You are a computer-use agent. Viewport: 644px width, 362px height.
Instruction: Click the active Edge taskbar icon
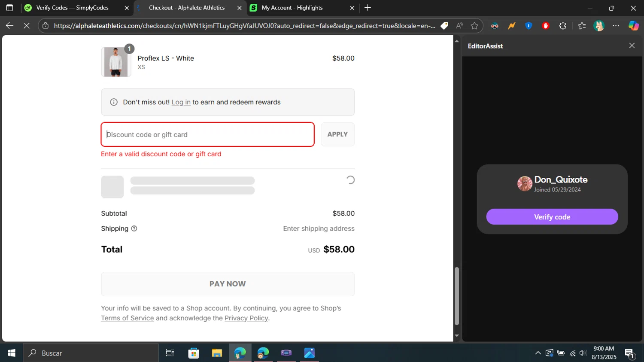(x=240, y=353)
